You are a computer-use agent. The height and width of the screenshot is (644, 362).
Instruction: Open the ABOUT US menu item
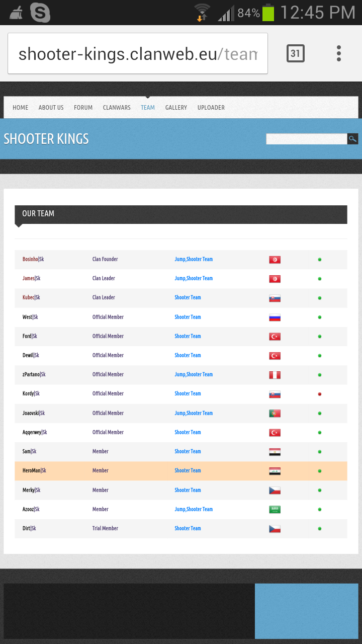click(51, 108)
